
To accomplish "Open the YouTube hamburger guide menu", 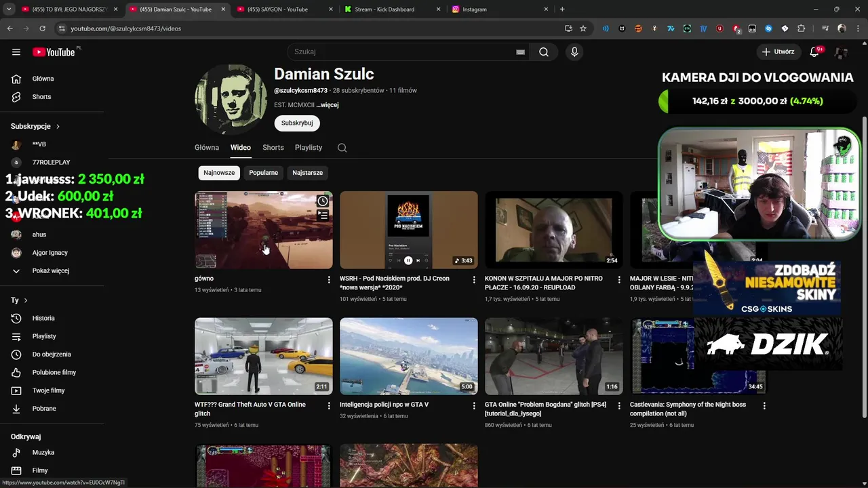I will pos(16,52).
